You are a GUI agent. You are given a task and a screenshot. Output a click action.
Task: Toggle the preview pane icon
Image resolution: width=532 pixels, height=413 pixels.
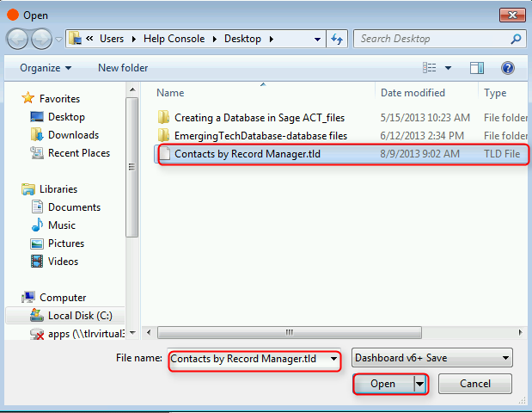[477, 68]
